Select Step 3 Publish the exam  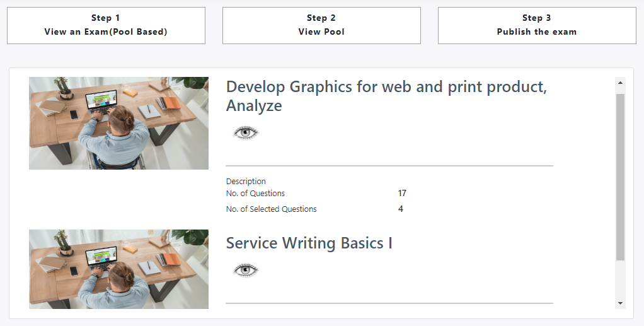537,25
